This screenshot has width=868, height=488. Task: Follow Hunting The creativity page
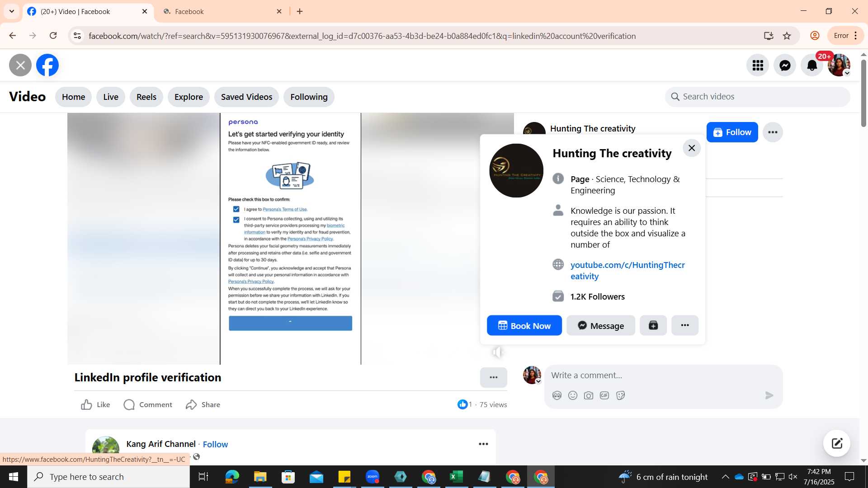(732, 132)
